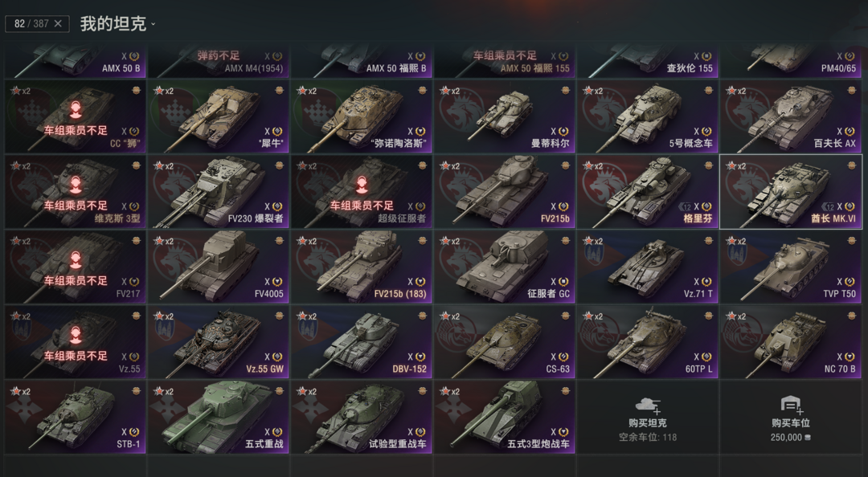
Task: Pick the 五式重战 tank card
Action: coord(218,418)
